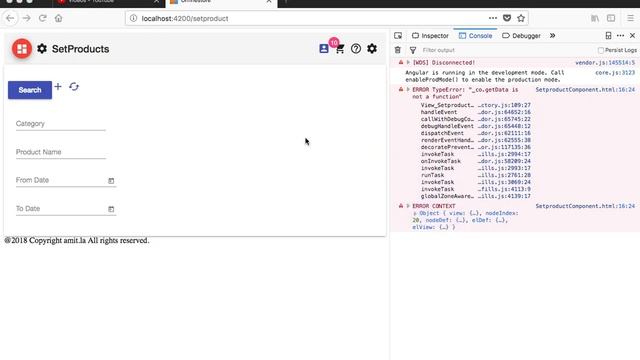Open page actions three-dot menu in address bar
This screenshot has height=360, width=640.
pyautogui.click(x=493, y=18)
